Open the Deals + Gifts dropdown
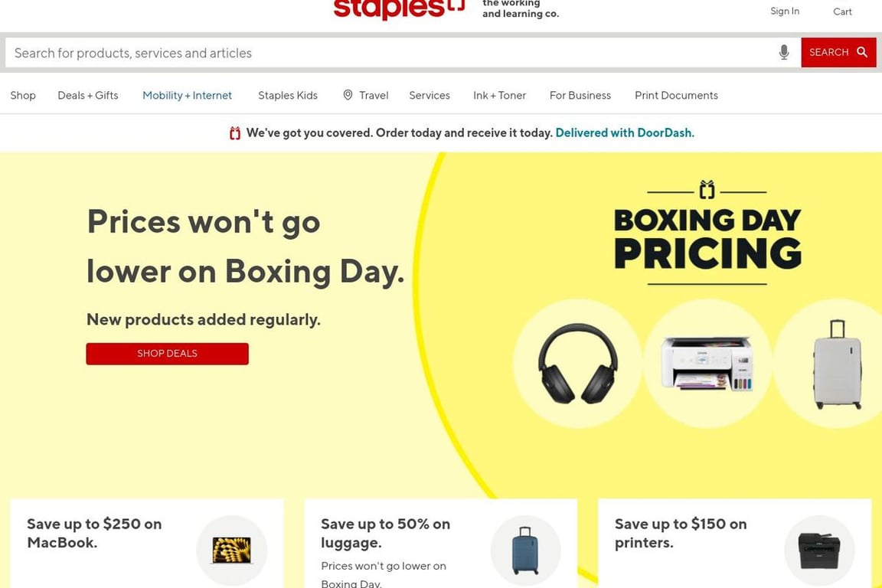The width and height of the screenshot is (882, 588). point(87,95)
